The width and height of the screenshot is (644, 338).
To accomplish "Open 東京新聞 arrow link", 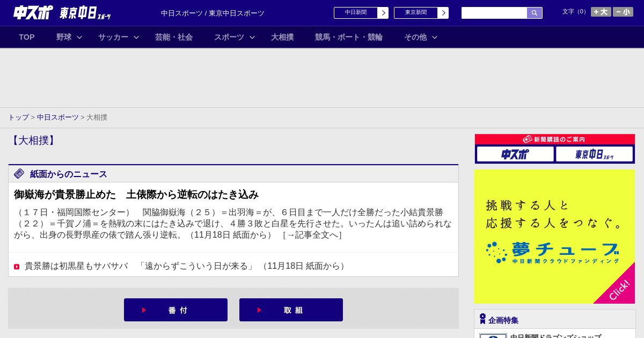I will coord(421,13).
